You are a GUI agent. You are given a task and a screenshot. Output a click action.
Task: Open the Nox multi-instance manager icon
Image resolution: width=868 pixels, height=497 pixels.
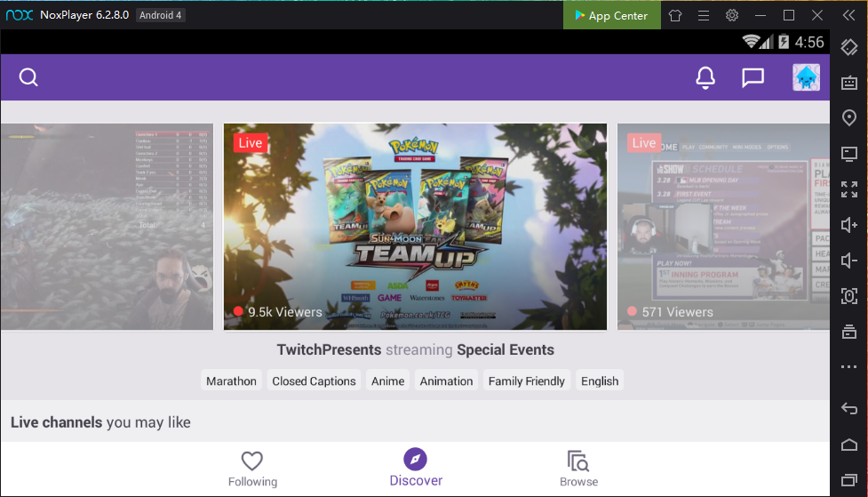click(x=848, y=332)
